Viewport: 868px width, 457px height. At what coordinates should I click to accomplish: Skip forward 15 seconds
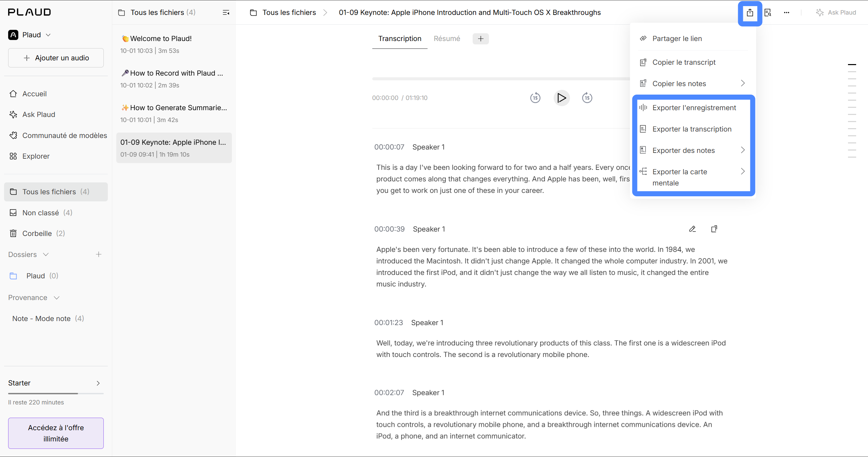click(x=587, y=98)
